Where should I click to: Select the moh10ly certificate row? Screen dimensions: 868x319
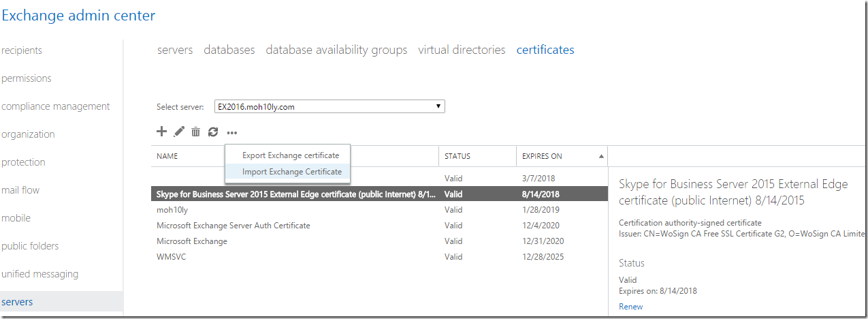click(x=379, y=210)
